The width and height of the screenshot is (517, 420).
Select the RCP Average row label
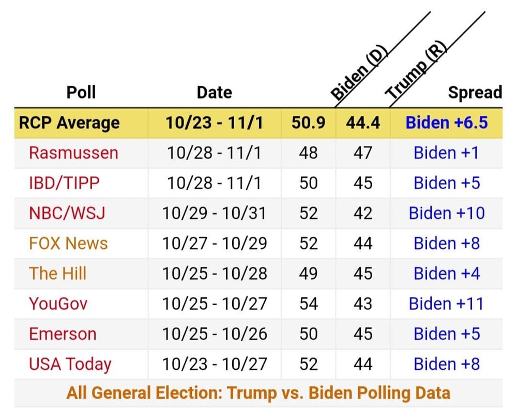pyautogui.click(x=69, y=123)
